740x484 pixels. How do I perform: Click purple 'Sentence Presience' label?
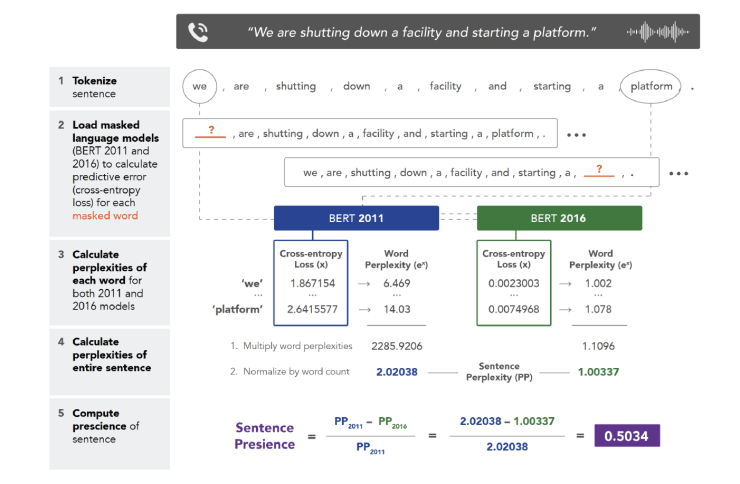pyautogui.click(x=265, y=436)
